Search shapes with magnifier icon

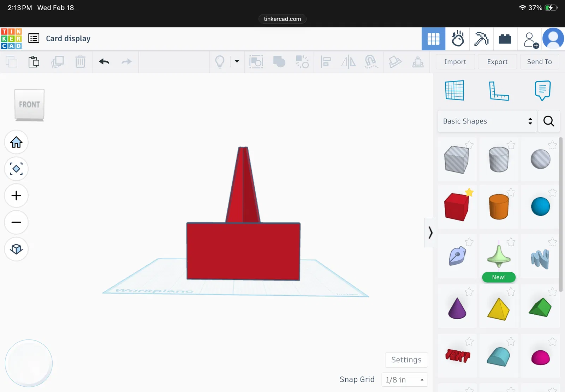(x=549, y=121)
